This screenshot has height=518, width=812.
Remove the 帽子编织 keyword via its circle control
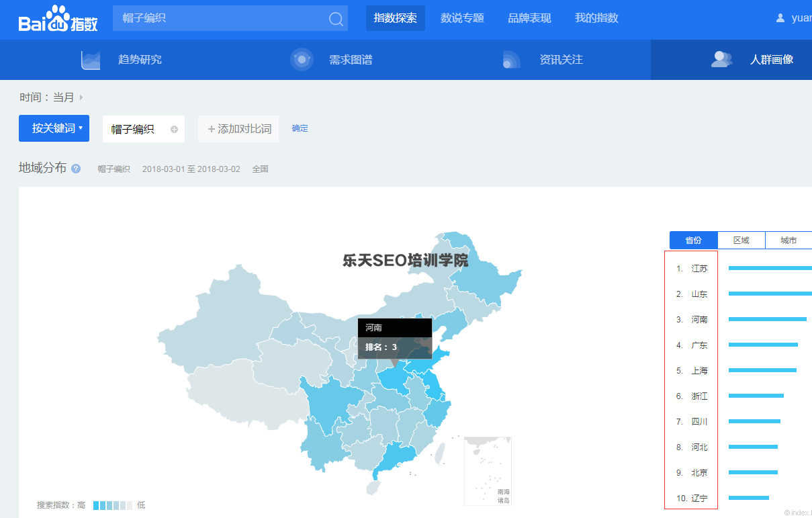coord(173,128)
